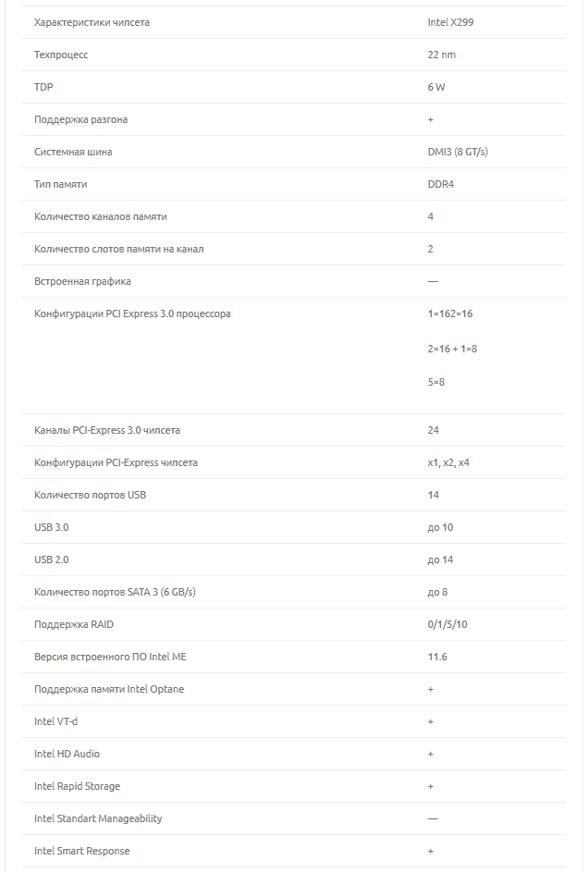Click the "DMI3 (8 GT/s)" value
Image resolution: width=588 pixels, height=873 pixels.
point(458,152)
